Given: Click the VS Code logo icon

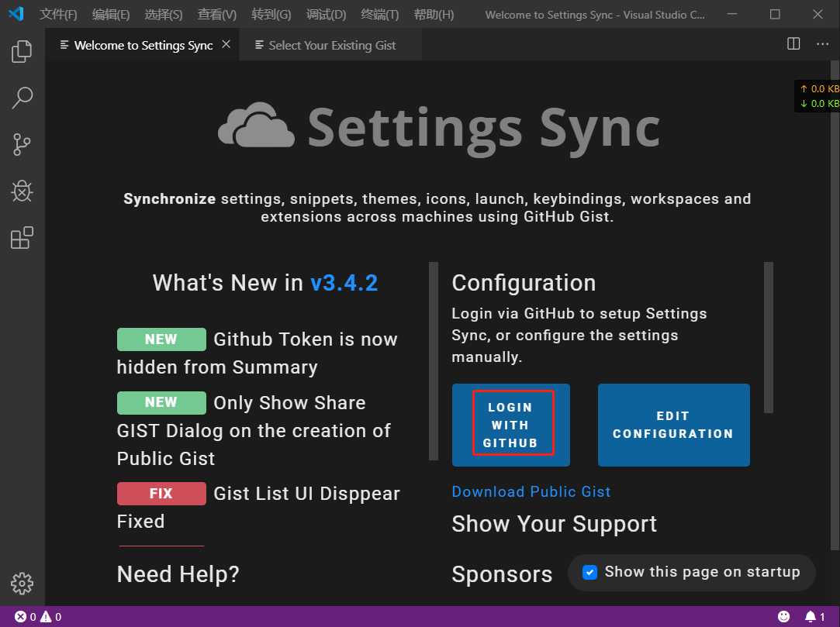Looking at the screenshot, I should 16,14.
